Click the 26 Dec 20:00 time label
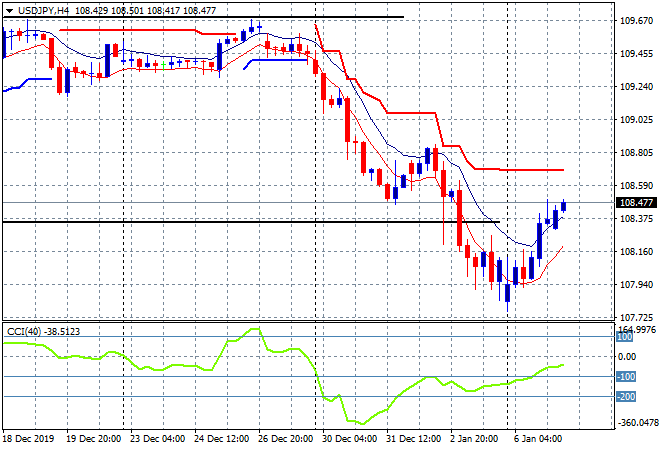 (285, 439)
